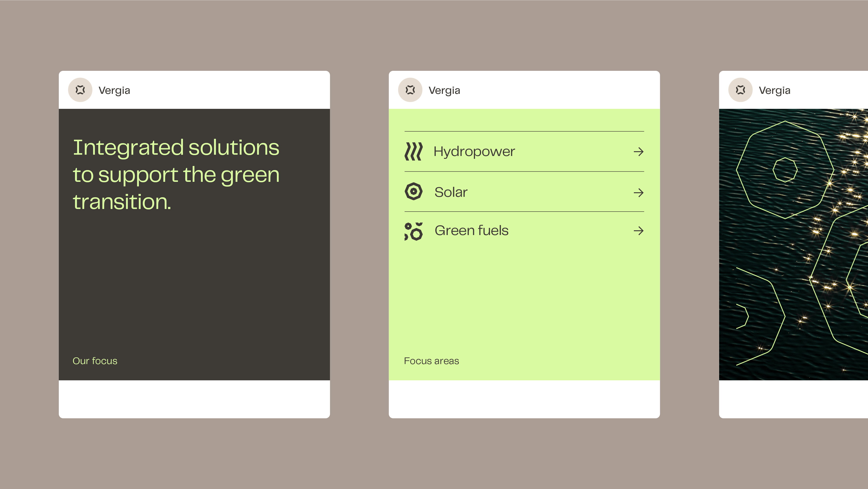Click the arrow next to Hydropower
868x489 pixels.
639,152
